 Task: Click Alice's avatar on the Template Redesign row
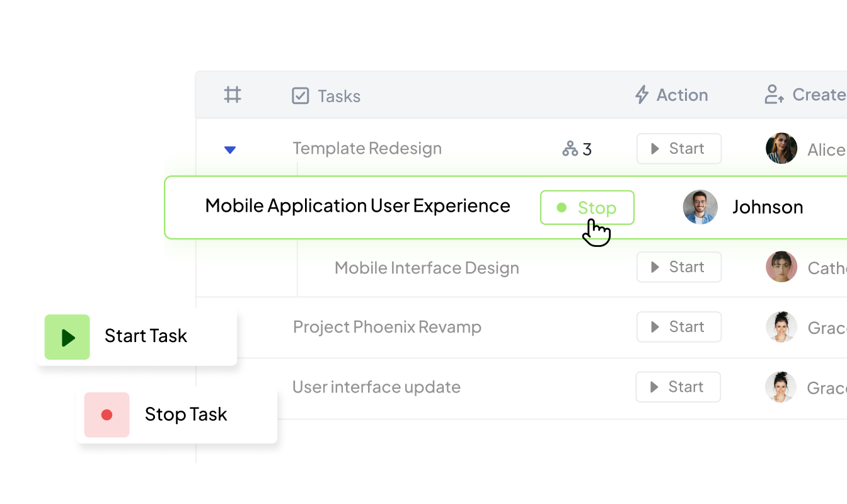[781, 149]
